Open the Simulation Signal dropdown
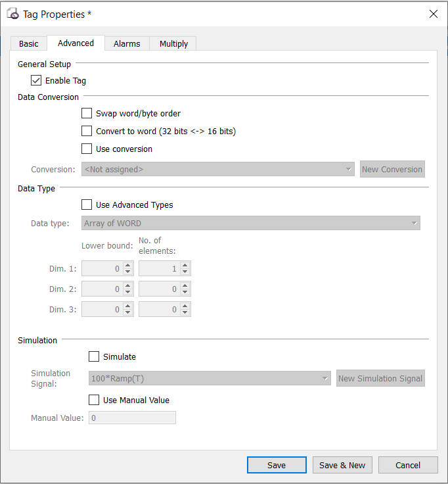 [210, 378]
